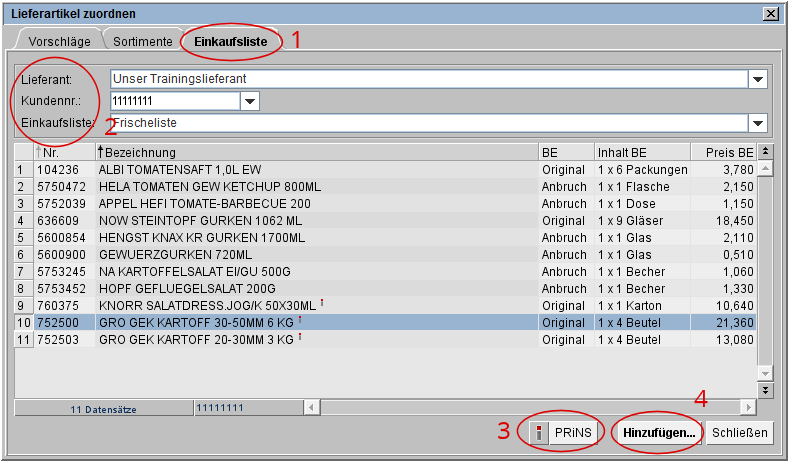Image resolution: width=788 pixels, height=461 pixels.
Task: Click the PRINS info button
Action: coord(564,433)
